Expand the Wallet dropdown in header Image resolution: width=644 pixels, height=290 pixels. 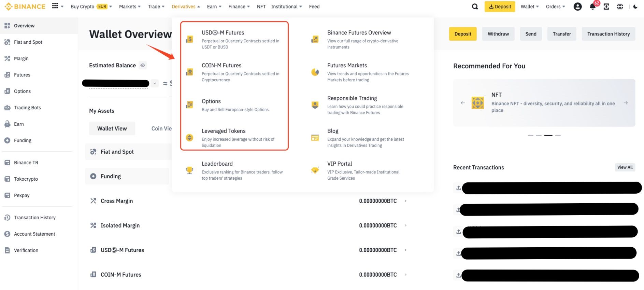(x=530, y=6)
